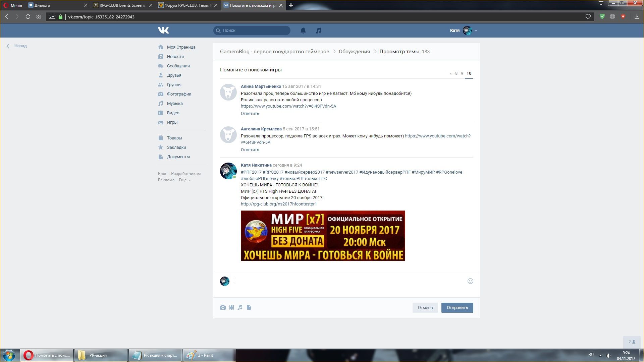Open Speed Dial grid icon

[x=39, y=16]
